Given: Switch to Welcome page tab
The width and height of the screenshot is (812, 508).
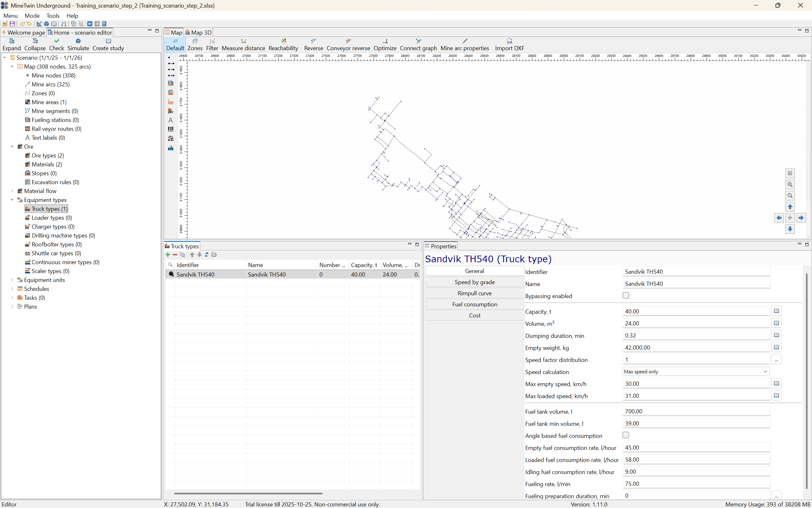Looking at the screenshot, I should pyautogui.click(x=23, y=33).
